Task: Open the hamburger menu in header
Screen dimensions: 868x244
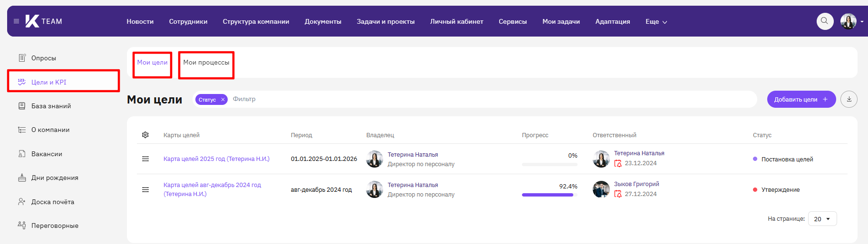Action: point(17,21)
